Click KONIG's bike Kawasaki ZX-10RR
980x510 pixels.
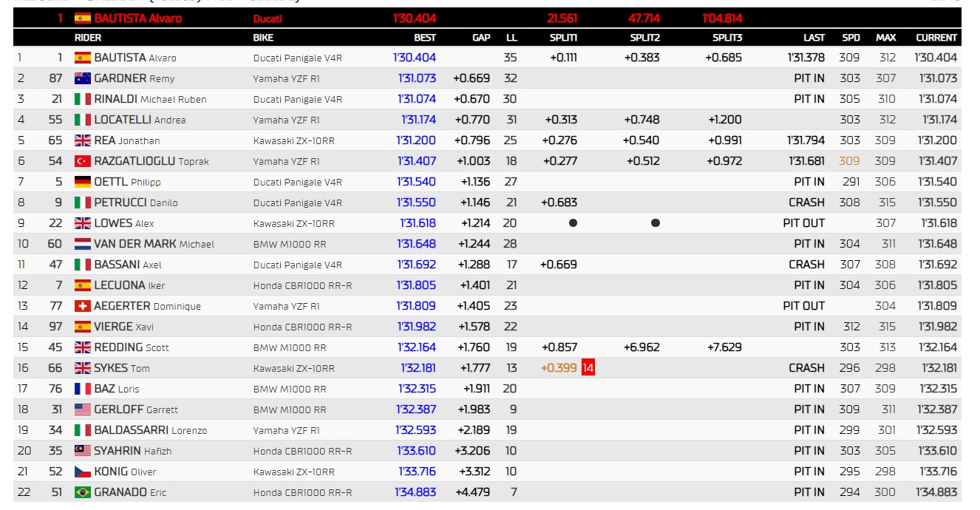click(294, 472)
